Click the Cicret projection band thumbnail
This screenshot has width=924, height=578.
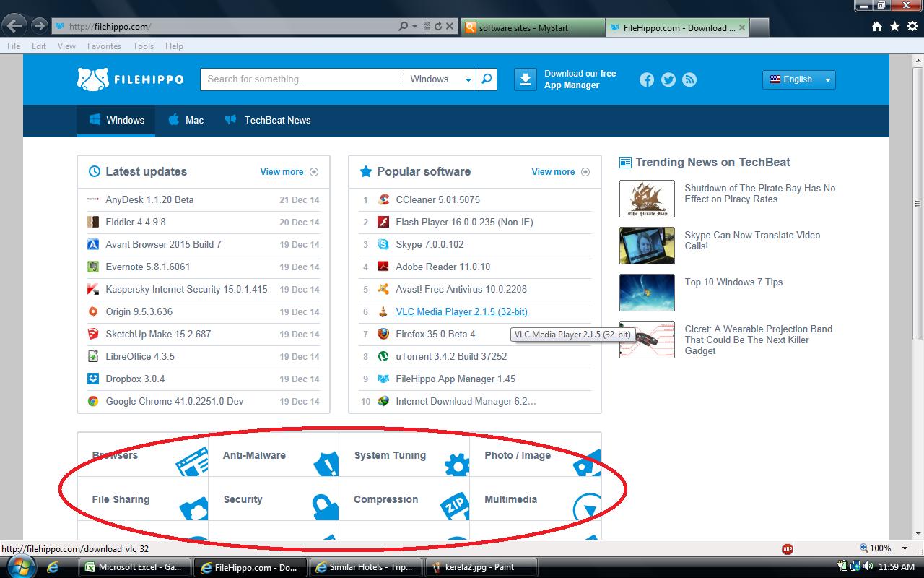(647, 340)
